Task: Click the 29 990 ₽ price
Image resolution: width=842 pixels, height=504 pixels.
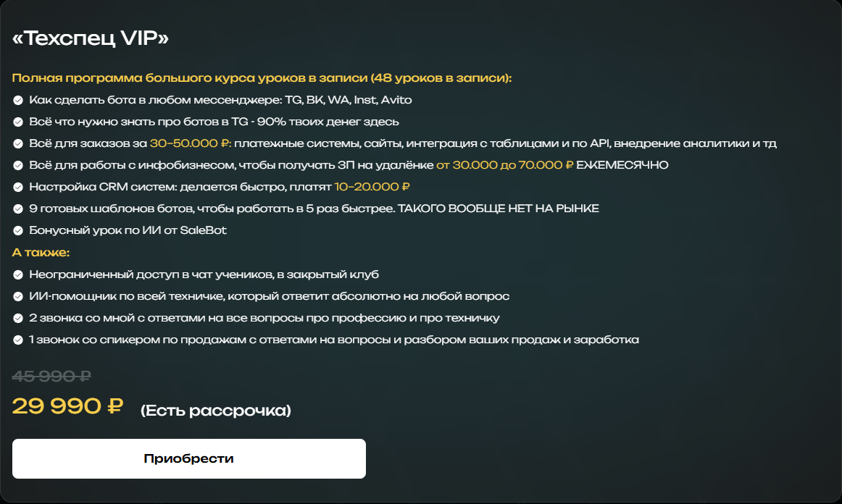Action: tap(67, 406)
